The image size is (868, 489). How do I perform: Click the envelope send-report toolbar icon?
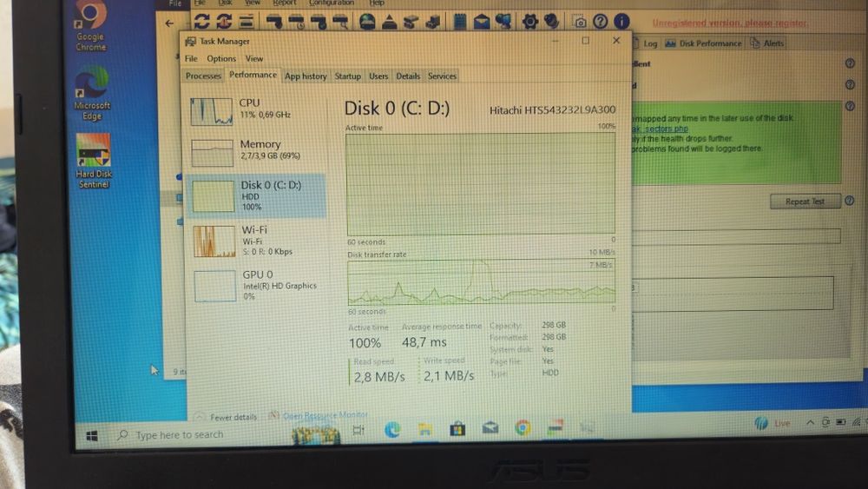tap(482, 23)
